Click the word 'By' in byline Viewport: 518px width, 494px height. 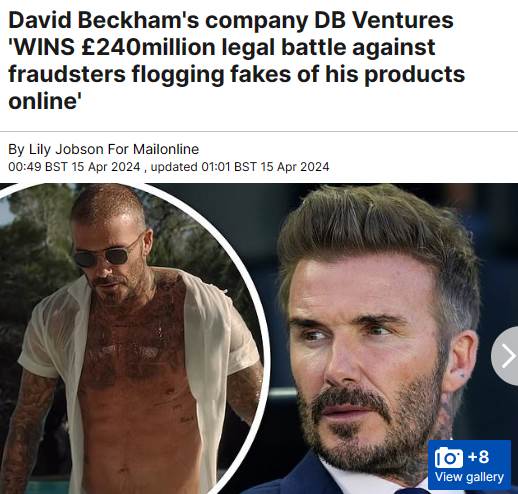pyautogui.click(x=16, y=149)
